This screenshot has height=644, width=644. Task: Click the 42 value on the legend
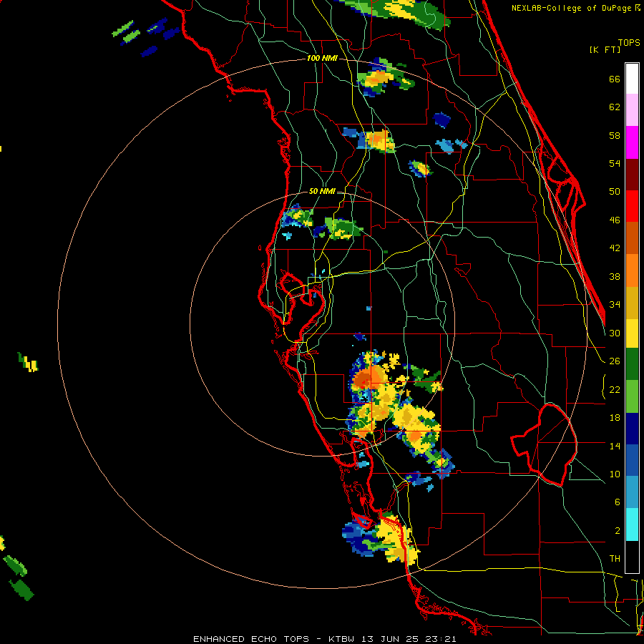pyautogui.click(x=615, y=248)
